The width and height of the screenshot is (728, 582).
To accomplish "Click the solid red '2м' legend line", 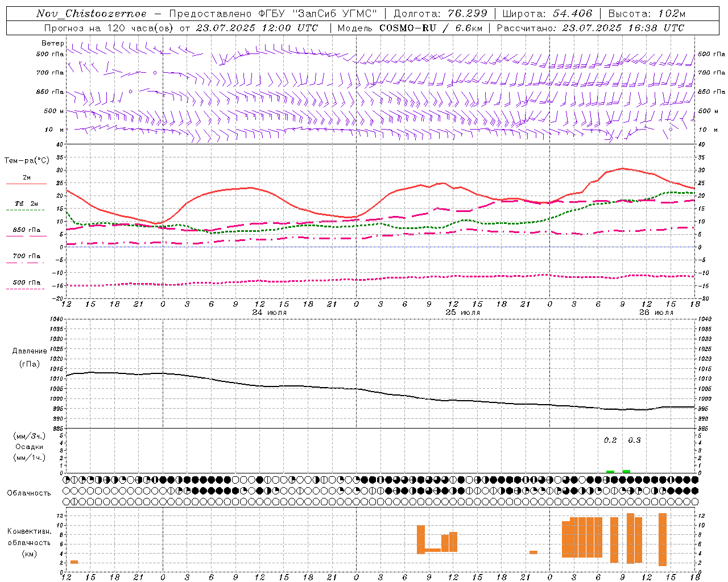I will (x=26, y=184).
